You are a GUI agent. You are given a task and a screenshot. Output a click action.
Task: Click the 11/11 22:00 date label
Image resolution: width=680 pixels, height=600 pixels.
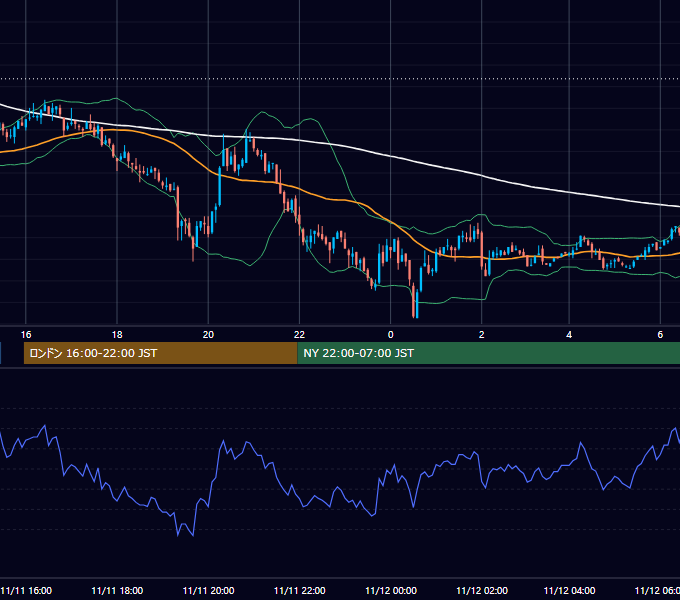(x=300, y=590)
